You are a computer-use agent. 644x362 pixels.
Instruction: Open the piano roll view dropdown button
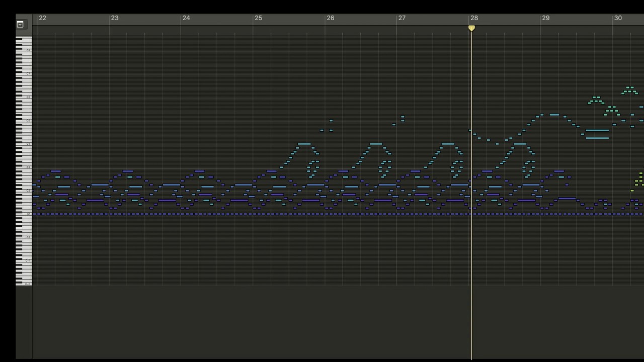[x=20, y=24]
